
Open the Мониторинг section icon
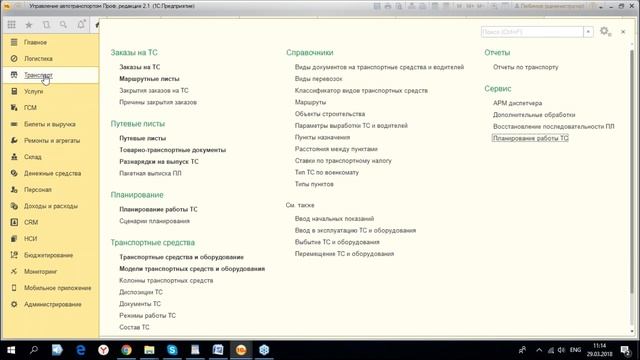[14, 271]
